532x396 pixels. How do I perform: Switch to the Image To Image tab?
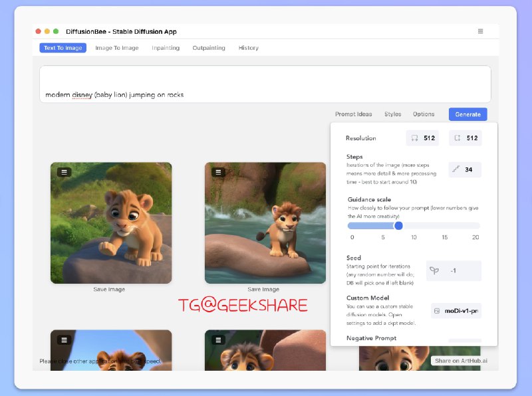[x=117, y=48]
